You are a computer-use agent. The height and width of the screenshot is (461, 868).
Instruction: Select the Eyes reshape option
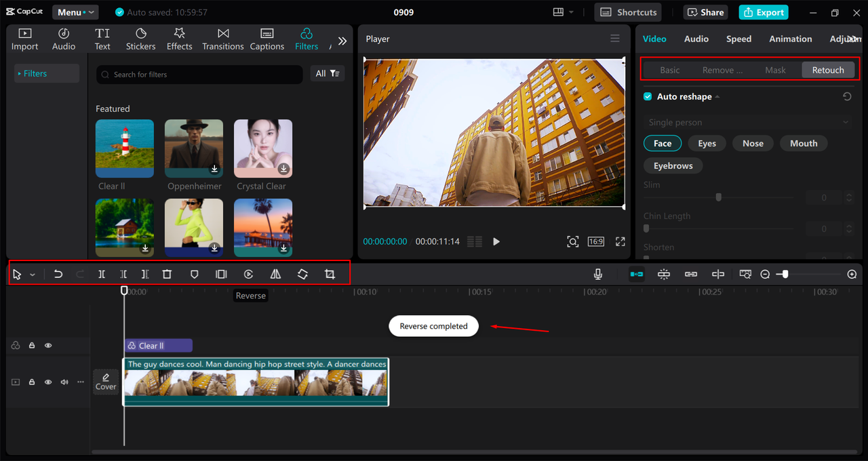tap(707, 144)
